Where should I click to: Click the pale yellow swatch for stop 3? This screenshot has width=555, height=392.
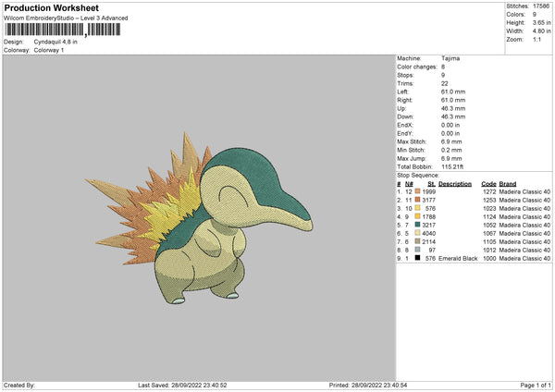tap(419, 208)
